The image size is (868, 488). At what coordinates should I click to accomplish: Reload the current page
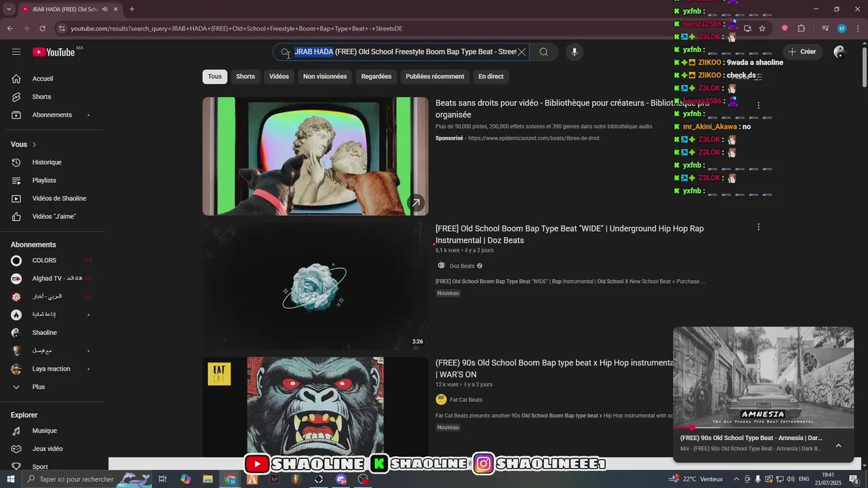(42, 28)
